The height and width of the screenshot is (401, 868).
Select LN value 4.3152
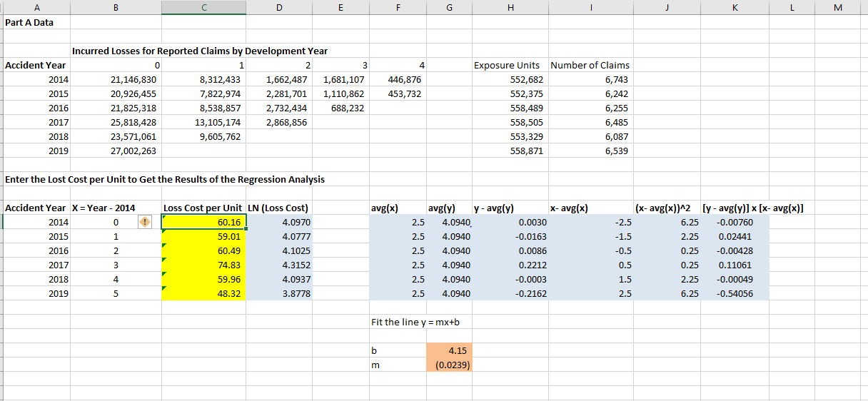(296, 265)
